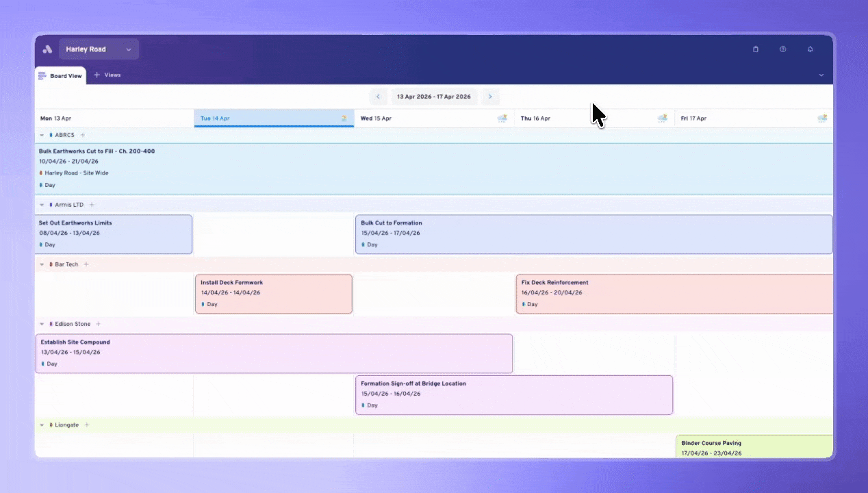Open the notifications bell icon
The width and height of the screenshot is (868, 493).
point(810,49)
